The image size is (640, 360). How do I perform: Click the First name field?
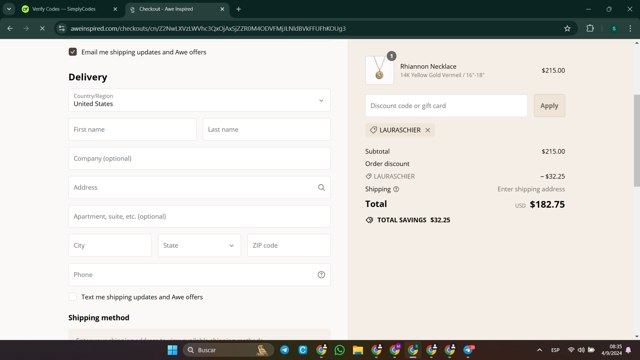pyautogui.click(x=132, y=129)
